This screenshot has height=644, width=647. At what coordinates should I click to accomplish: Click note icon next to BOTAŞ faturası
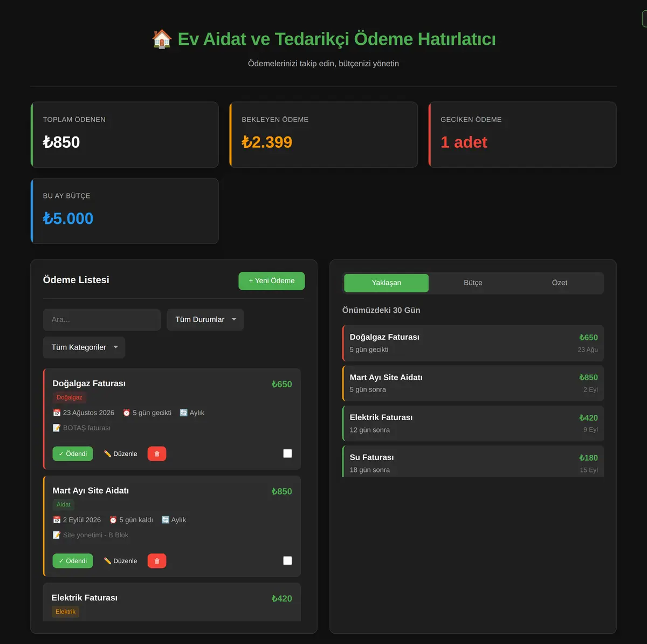pos(57,428)
